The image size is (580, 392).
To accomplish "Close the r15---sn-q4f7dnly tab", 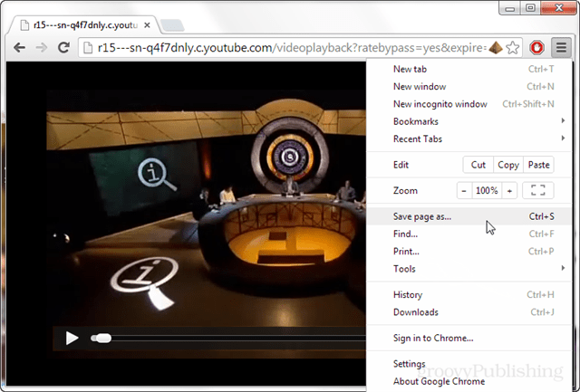I will pos(147,25).
